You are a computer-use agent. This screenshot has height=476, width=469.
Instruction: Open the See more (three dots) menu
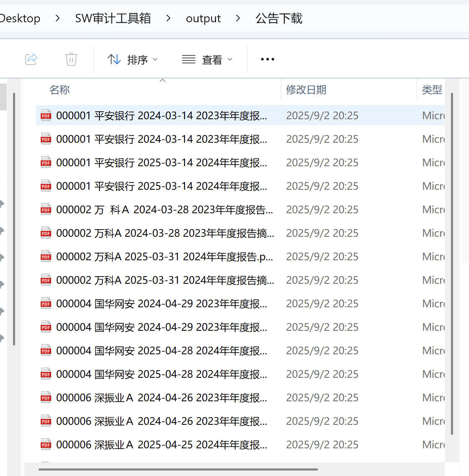(x=268, y=59)
